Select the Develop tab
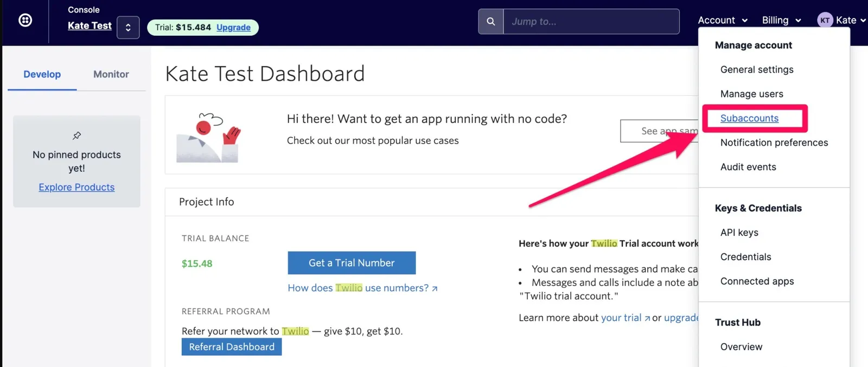This screenshot has height=367, width=868. (42, 74)
